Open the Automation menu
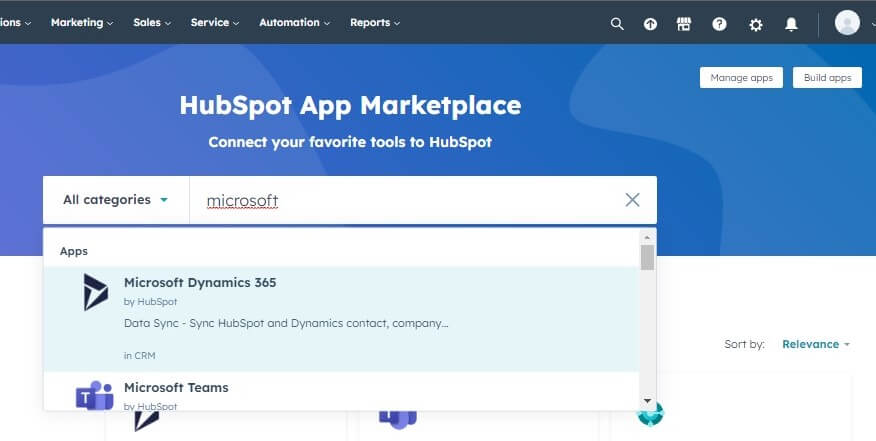Image resolution: width=876 pixels, height=441 pixels. pos(294,23)
